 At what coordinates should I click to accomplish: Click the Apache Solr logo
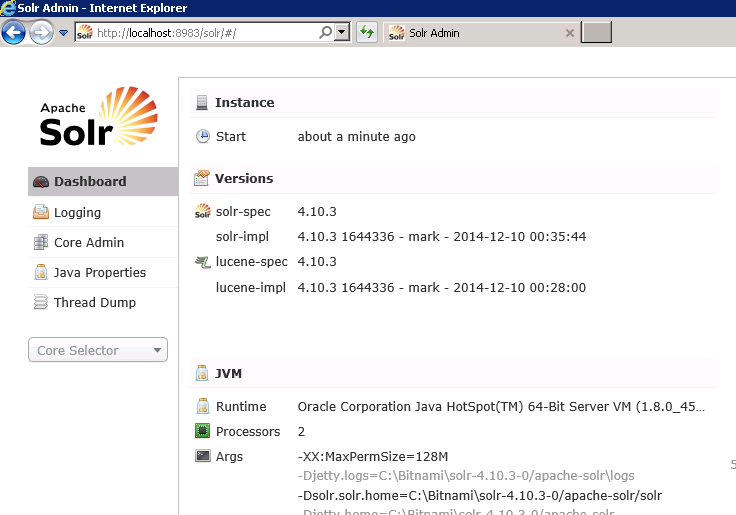(99, 116)
